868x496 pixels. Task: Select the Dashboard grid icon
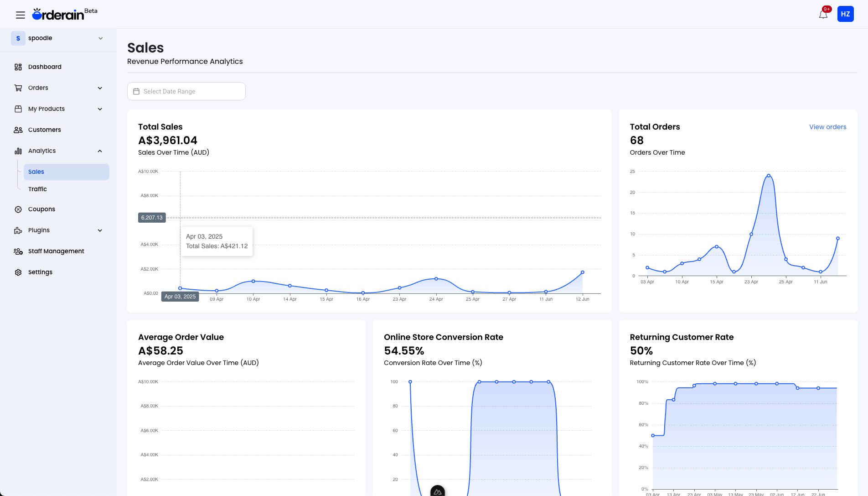[x=18, y=67]
